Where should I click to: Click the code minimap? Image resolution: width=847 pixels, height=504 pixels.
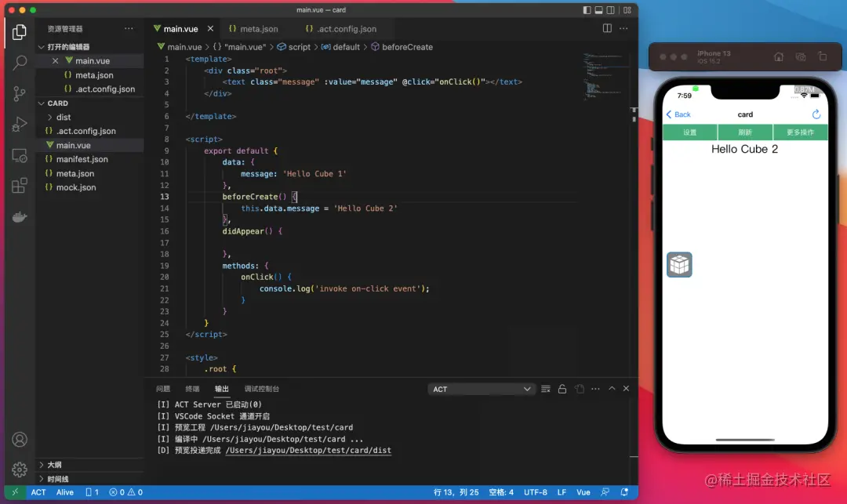[x=605, y=75]
